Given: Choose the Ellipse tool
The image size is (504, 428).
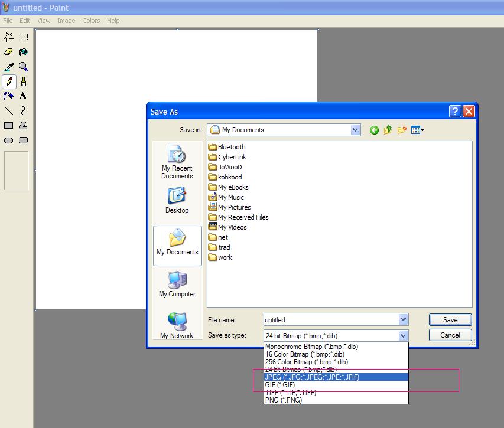Looking at the screenshot, I should click(9, 141).
